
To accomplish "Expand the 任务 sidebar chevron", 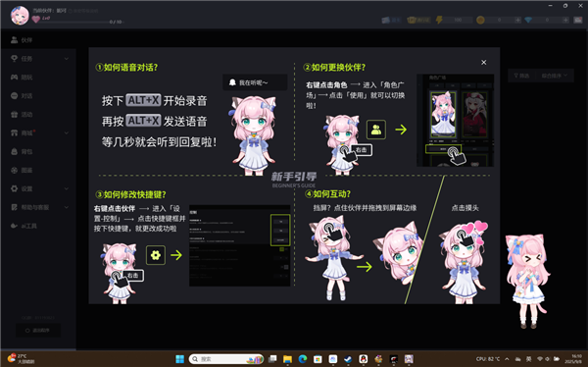I will coord(67,59).
